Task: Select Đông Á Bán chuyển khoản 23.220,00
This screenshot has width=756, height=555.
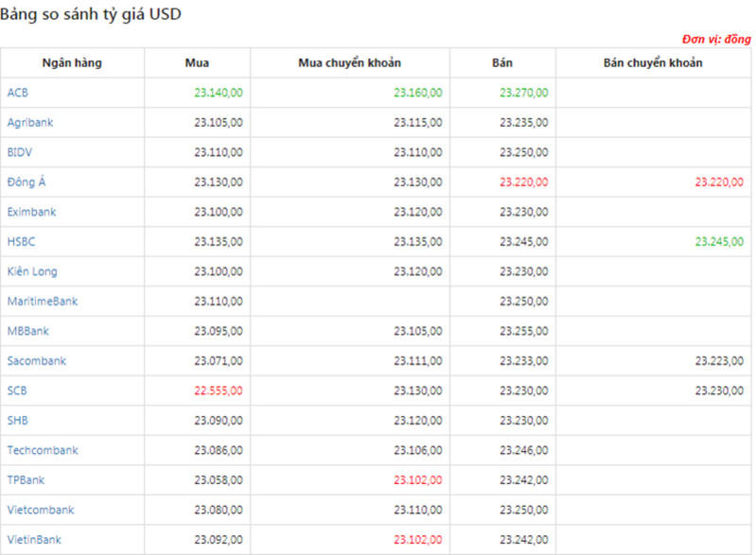Action: pos(719,182)
